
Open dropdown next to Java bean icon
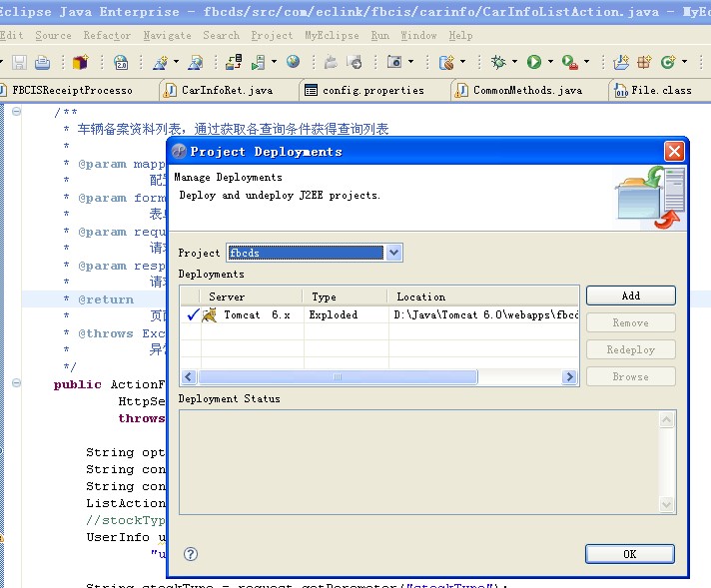462,61
